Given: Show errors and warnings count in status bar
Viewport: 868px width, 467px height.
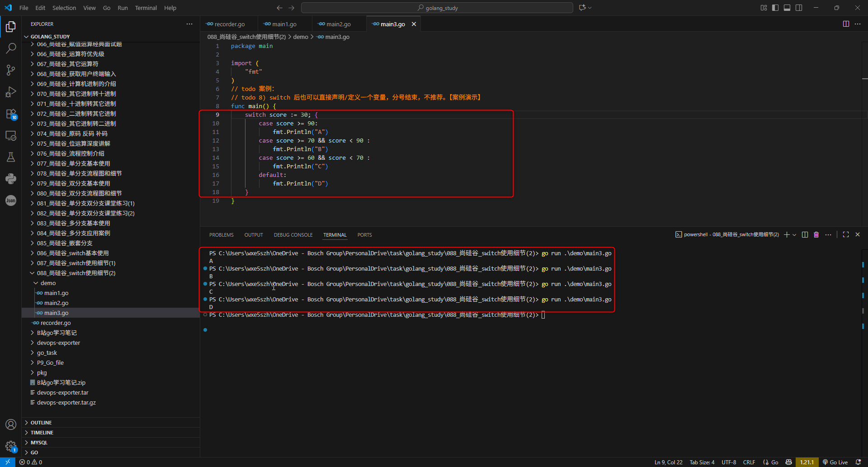Looking at the screenshot, I should click(31, 462).
